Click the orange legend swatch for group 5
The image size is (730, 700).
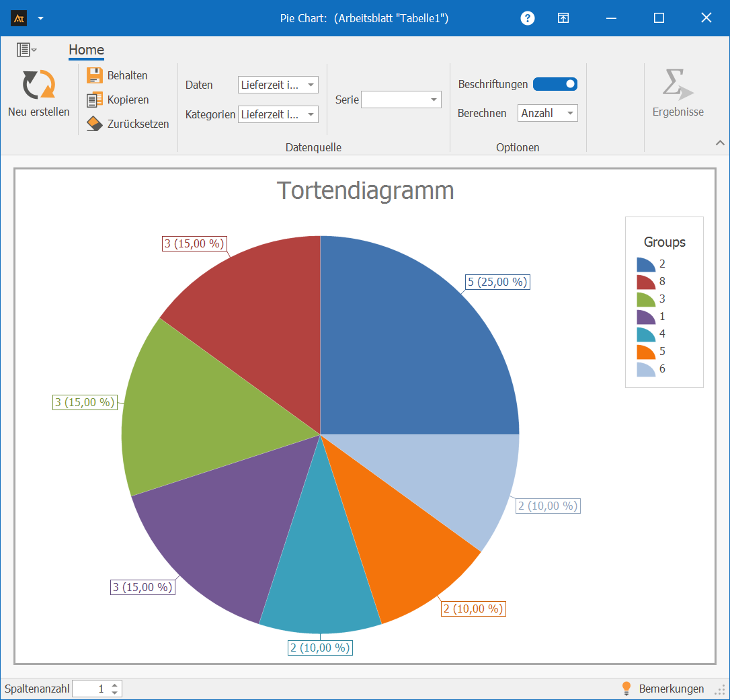click(x=646, y=352)
